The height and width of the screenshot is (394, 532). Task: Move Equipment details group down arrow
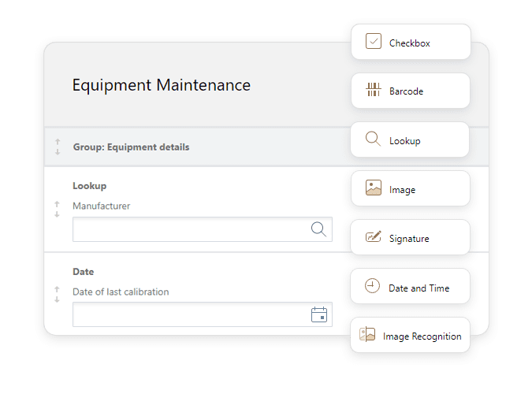coord(58,152)
